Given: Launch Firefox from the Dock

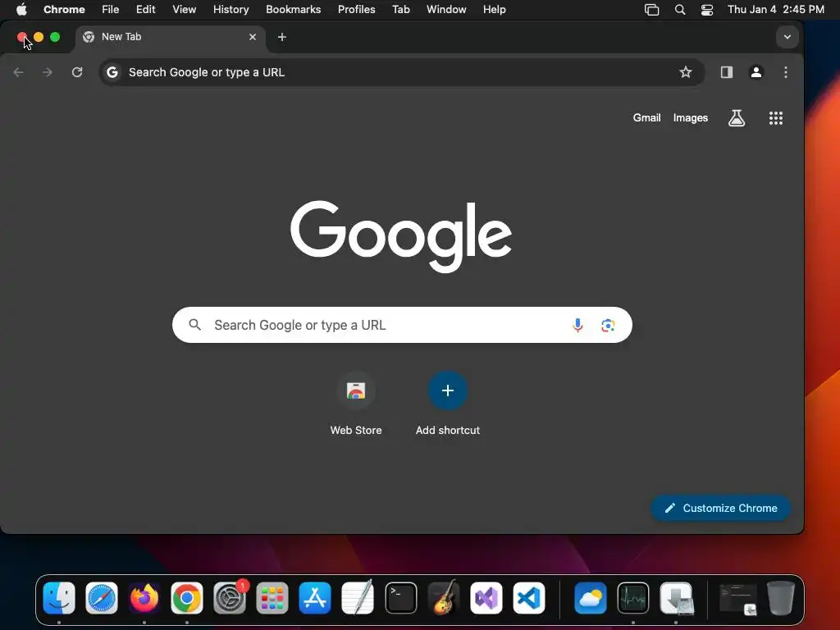Looking at the screenshot, I should (144, 598).
